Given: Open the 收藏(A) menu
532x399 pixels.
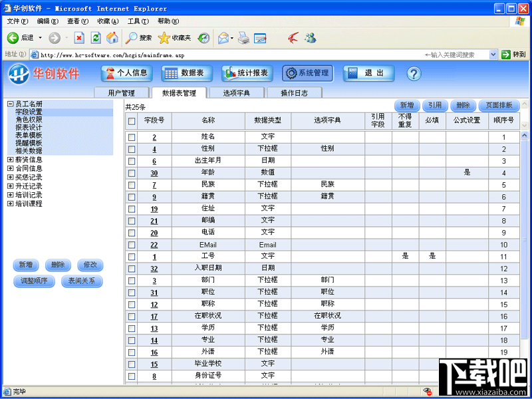Looking at the screenshot, I should click(108, 21).
